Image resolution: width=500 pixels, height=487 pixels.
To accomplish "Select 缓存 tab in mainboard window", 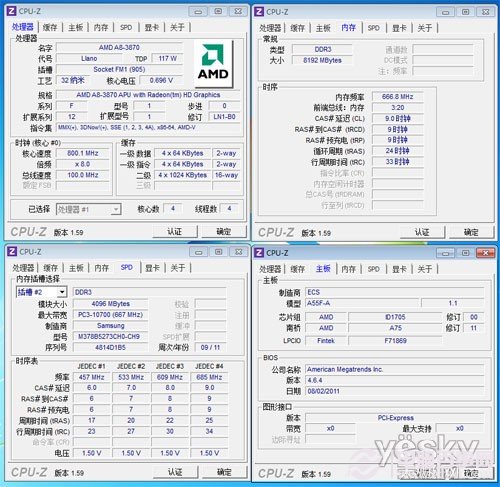I will [x=297, y=269].
